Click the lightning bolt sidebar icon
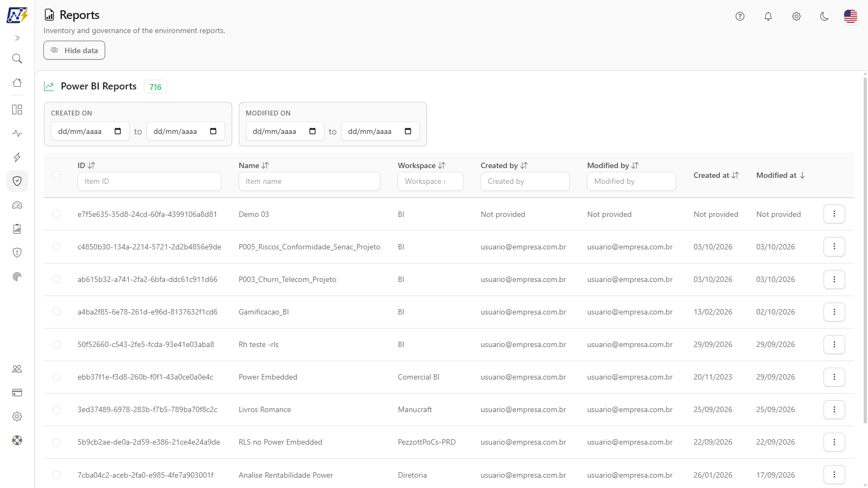The height and width of the screenshot is (488, 868). click(x=17, y=157)
